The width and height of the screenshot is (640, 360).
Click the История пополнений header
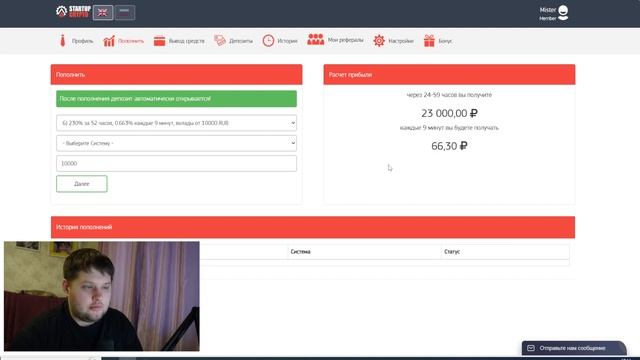[x=313, y=227]
